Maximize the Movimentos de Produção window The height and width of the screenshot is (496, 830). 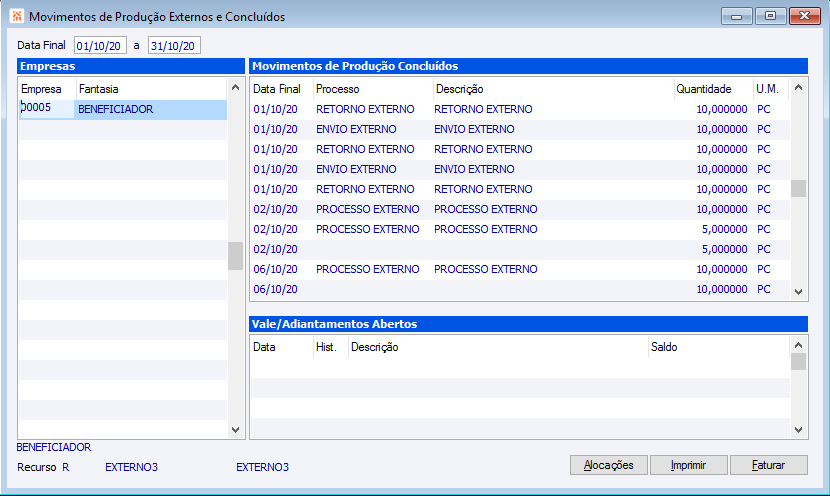770,16
